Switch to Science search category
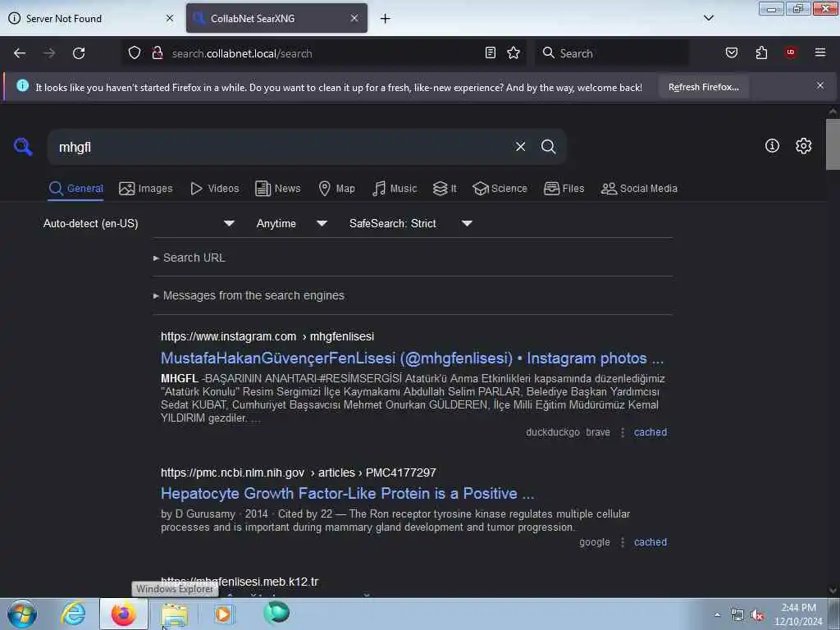 (x=500, y=189)
